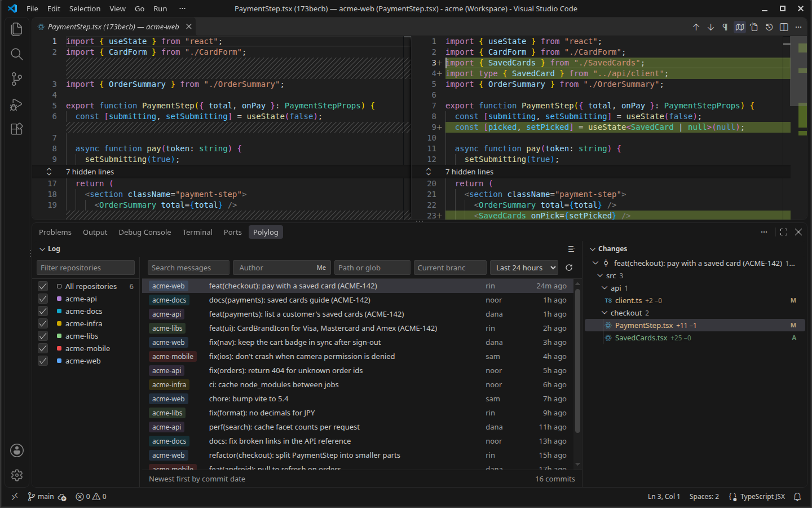Viewport: 812px width, 508px height.
Task: Click the VS Code logo in title bar
Action: 12,8
